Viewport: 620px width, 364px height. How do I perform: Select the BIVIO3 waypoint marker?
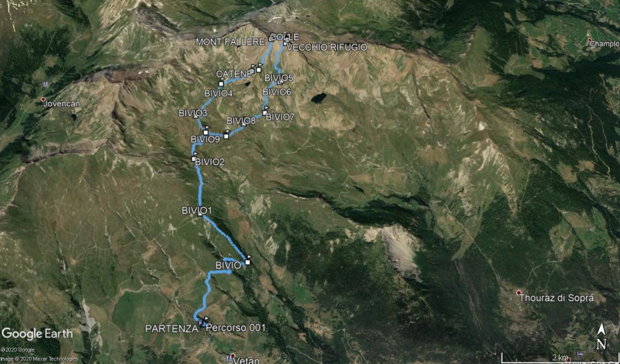pyautogui.click(x=196, y=115)
